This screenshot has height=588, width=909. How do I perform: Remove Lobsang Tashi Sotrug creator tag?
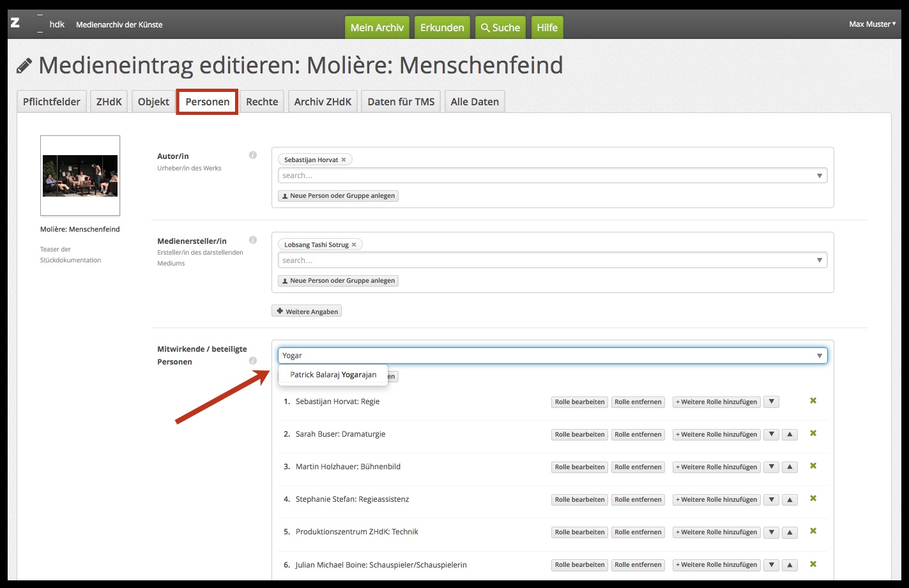pos(354,245)
